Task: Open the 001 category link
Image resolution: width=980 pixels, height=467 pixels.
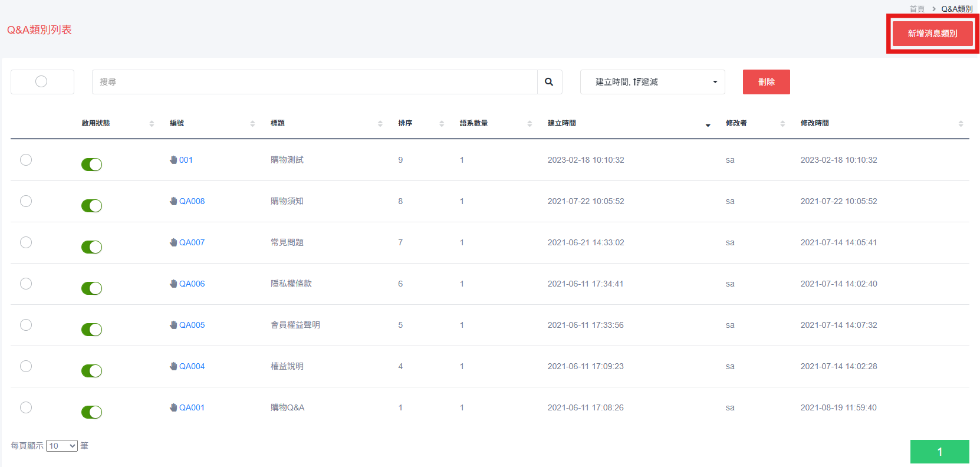Action: pyautogui.click(x=186, y=160)
